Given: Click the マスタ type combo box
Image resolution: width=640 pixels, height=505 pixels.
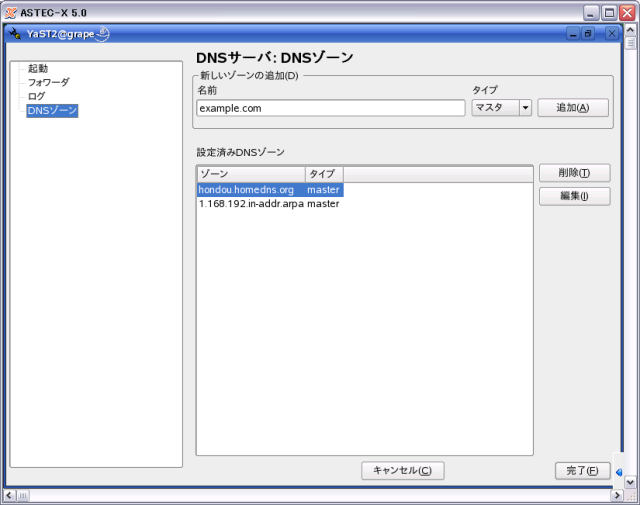Looking at the screenshot, I should (494, 108).
